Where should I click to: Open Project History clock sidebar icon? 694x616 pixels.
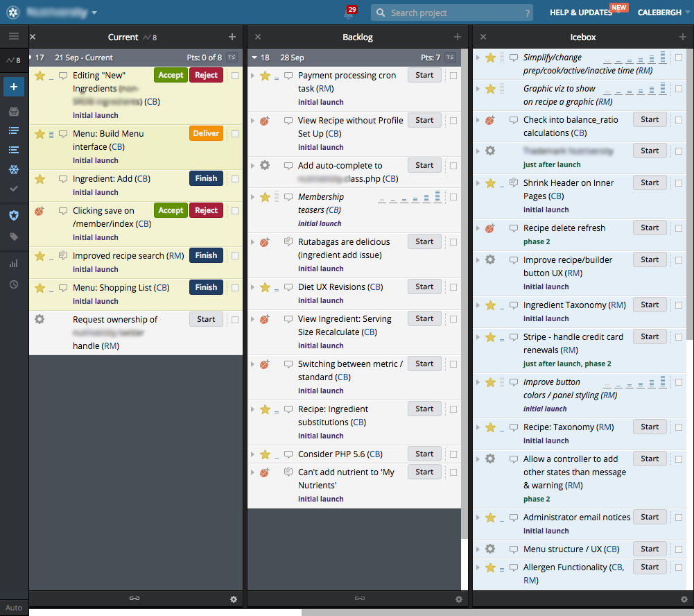[14, 284]
